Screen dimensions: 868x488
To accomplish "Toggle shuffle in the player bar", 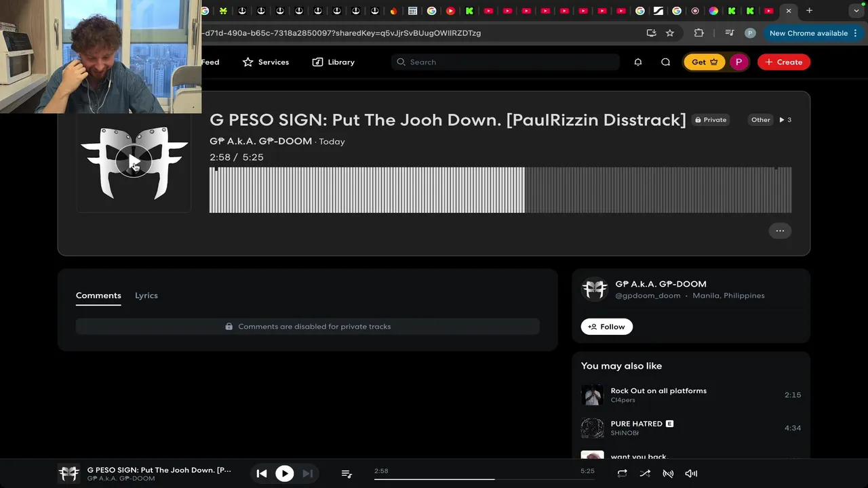I will click(x=645, y=474).
